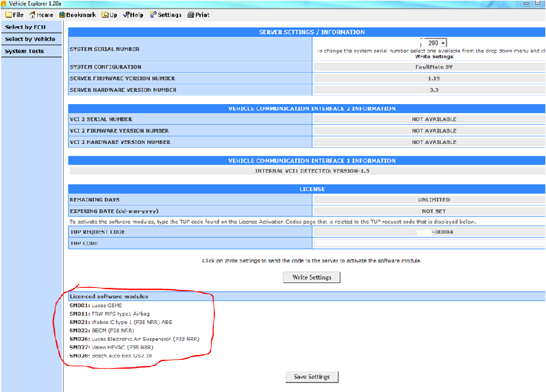Click the Home house icon
Image resolution: width=546 pixels, height=392 pixels.
coord(32,14)
